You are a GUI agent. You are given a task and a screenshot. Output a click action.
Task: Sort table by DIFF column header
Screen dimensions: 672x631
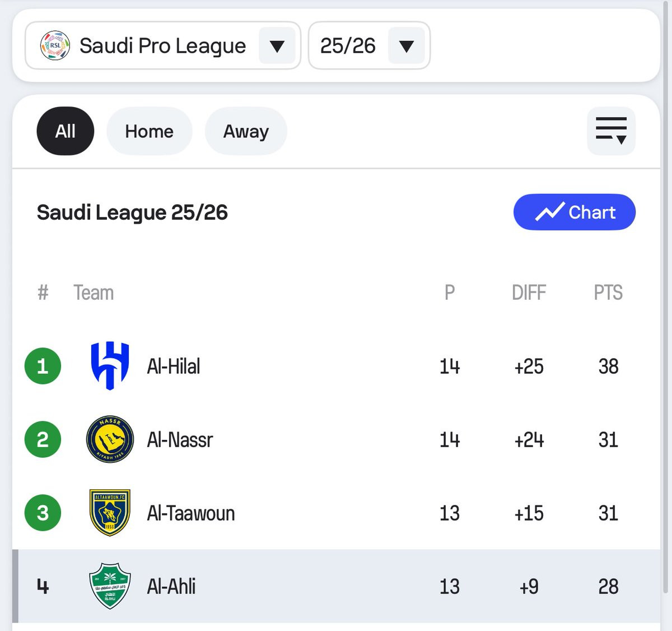coord(529,293)
